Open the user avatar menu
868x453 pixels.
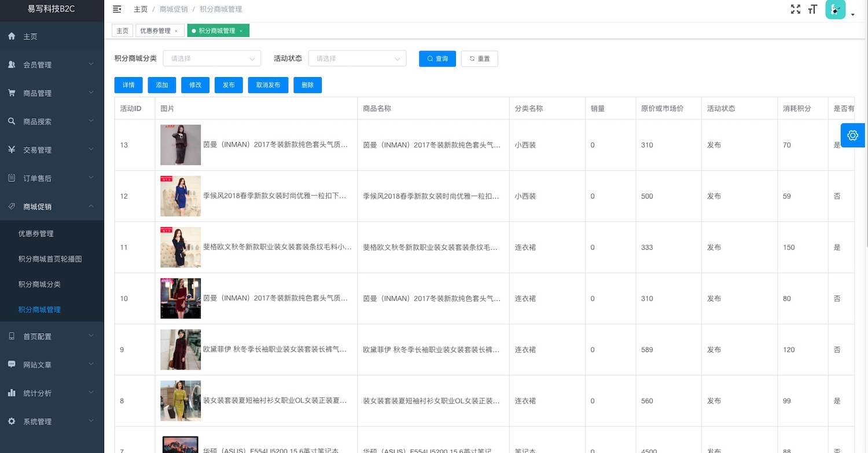tap(835, 9)
